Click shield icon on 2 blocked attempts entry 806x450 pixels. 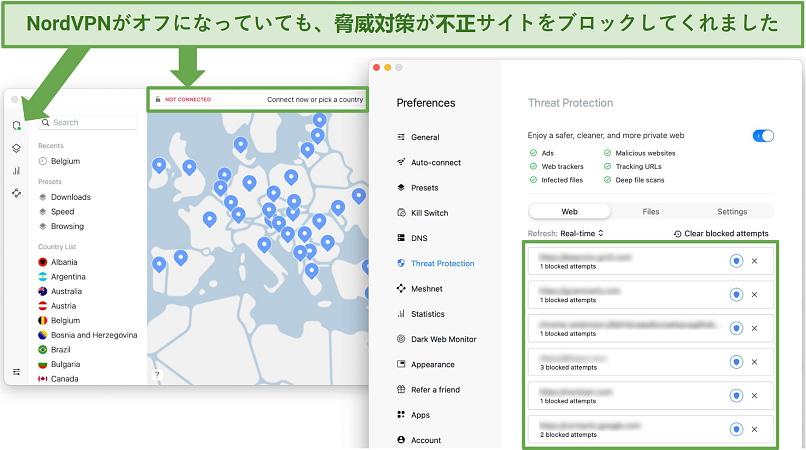[736, 429]
